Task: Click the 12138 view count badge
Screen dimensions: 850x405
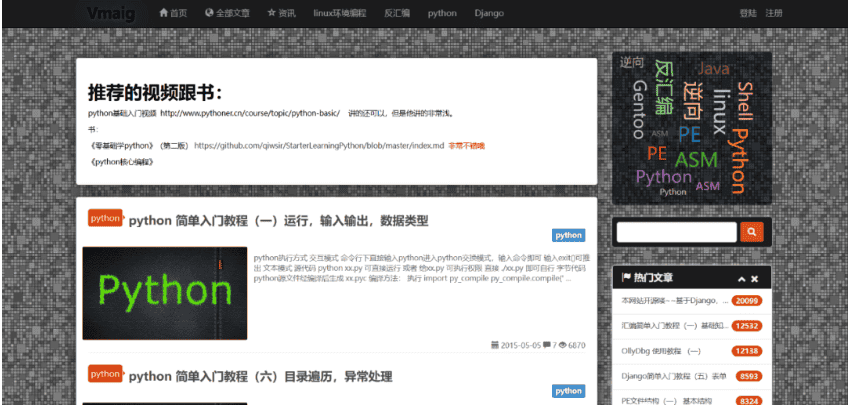Action: [x=746, y=351]
